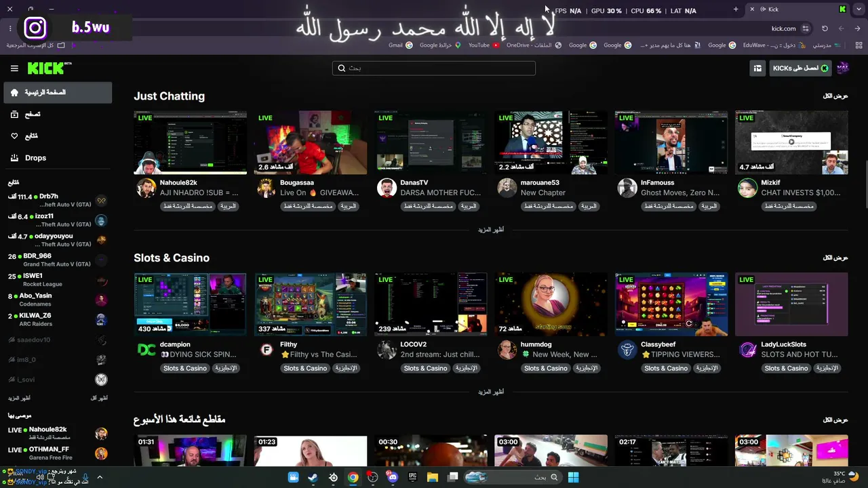Click the Nahoule82k streamer avatar in Just Chatting
868x488 pixels.
pyautogui.click(x=146, y=188)
